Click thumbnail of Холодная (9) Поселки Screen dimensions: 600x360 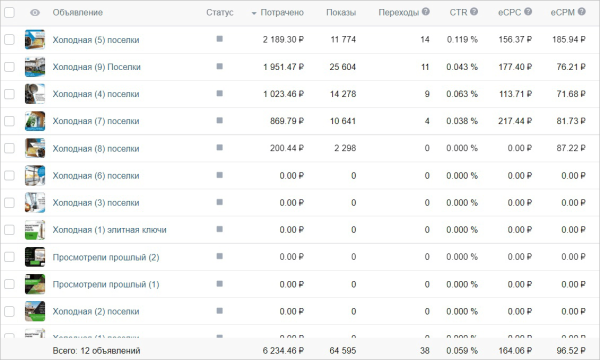click(x=35, y=67)
